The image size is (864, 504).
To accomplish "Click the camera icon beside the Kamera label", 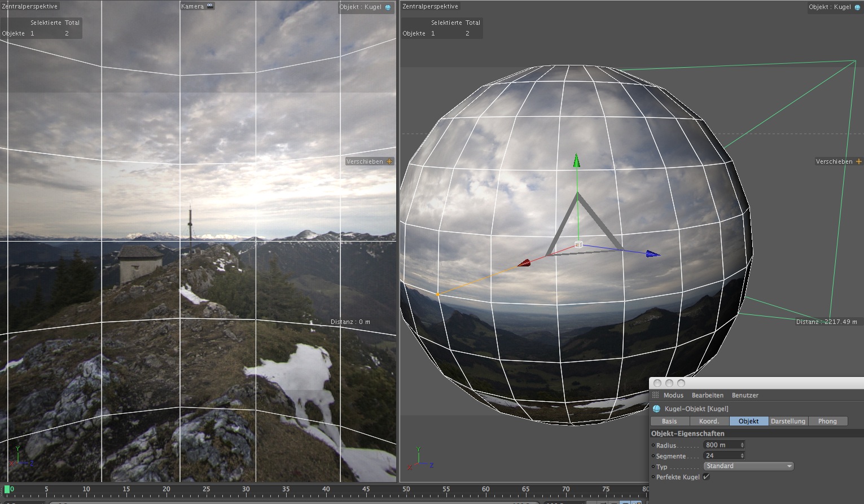I will [x=210, y=6].
